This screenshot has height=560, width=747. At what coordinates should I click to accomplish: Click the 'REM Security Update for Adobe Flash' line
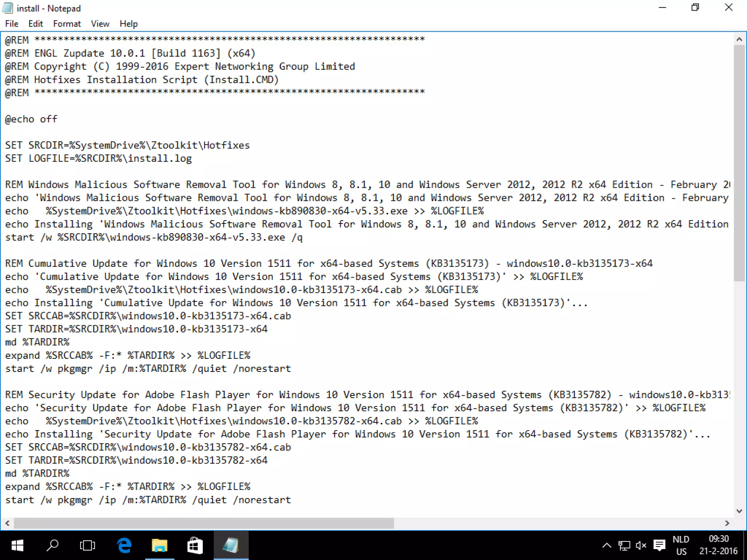point(367,395)
